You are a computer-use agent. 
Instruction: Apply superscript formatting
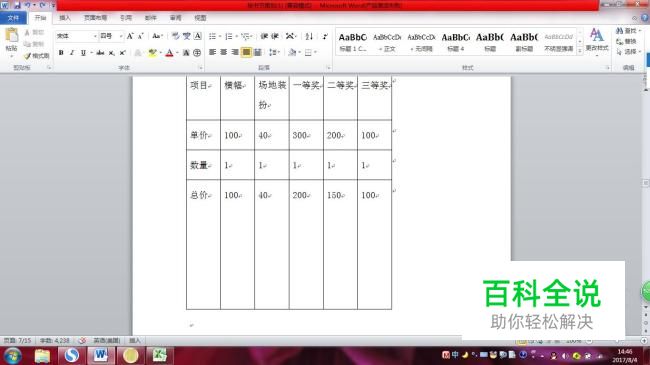123,53
